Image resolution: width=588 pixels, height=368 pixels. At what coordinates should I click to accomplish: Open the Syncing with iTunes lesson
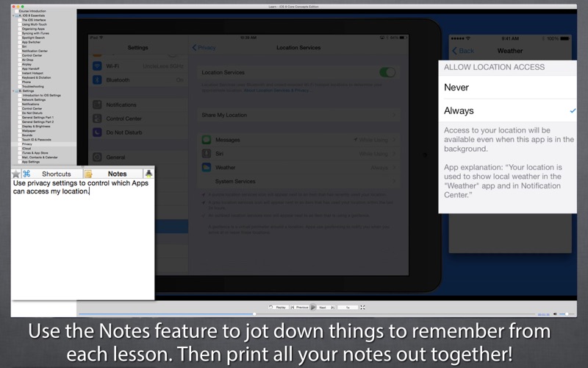tap(35, 33)
